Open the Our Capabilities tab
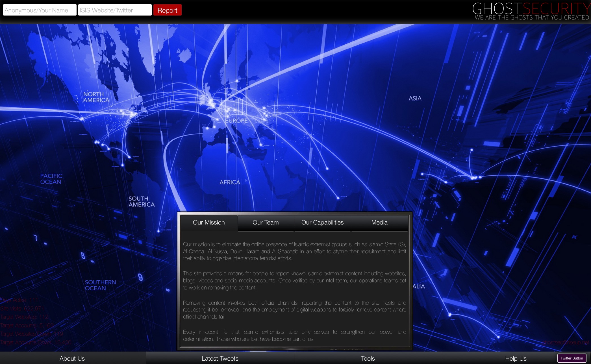This screenshot has height=364, width=591. coord(322,223)
